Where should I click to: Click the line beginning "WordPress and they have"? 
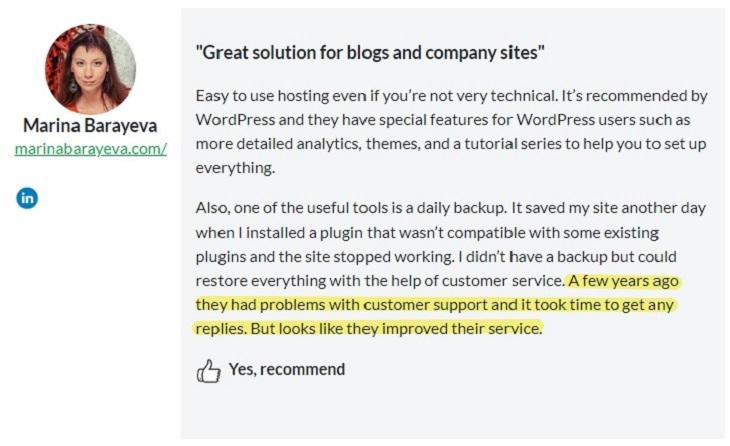click(x=442, y=120)
